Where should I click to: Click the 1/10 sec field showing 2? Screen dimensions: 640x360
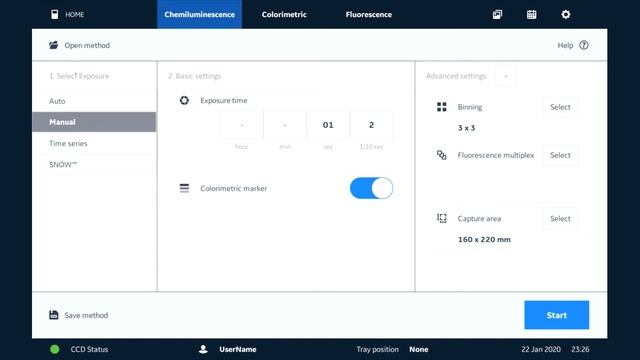[371, 125]
